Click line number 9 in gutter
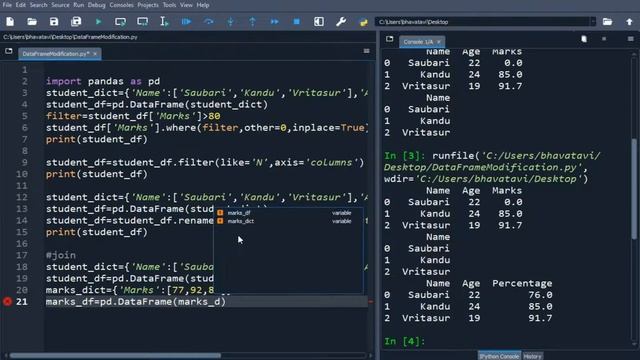The width and height of the screenshot is (640, 360). point(24,162)
